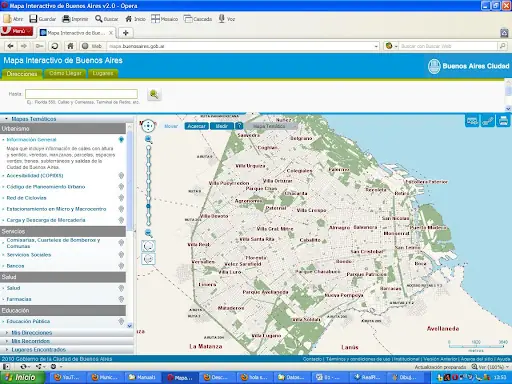Toggle the Accesibilidad (COPIDIS) layer pin

coord(121,175)
